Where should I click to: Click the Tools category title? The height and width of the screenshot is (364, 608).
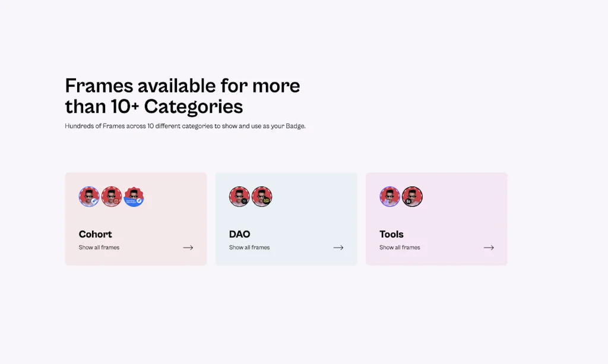click(392, 234)
